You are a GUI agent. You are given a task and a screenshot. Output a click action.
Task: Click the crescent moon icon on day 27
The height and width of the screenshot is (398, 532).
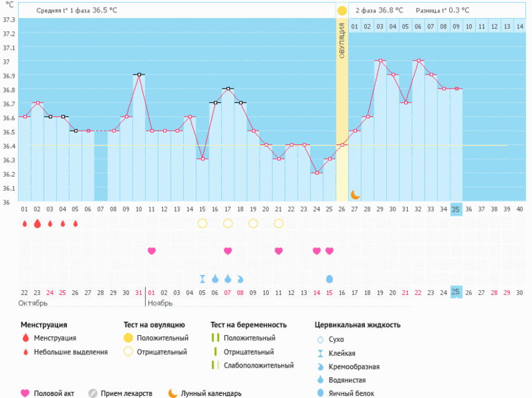point(355,195)
